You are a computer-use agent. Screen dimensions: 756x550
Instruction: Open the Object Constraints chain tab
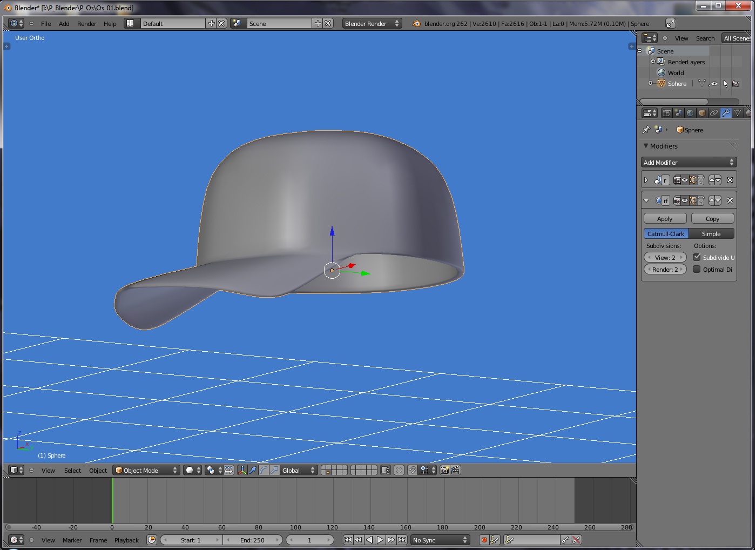[714, 113]
